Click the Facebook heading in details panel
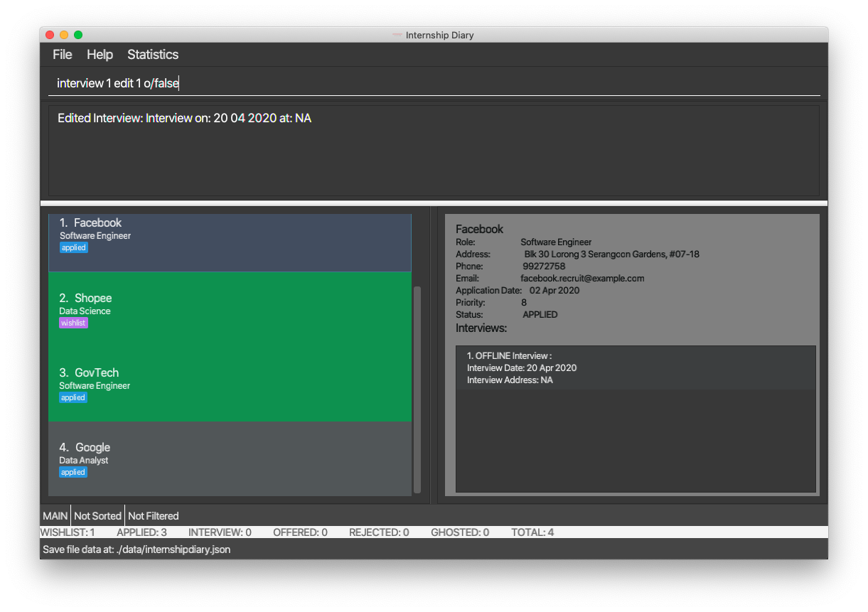Screen dimensions: 868x612 479,229
